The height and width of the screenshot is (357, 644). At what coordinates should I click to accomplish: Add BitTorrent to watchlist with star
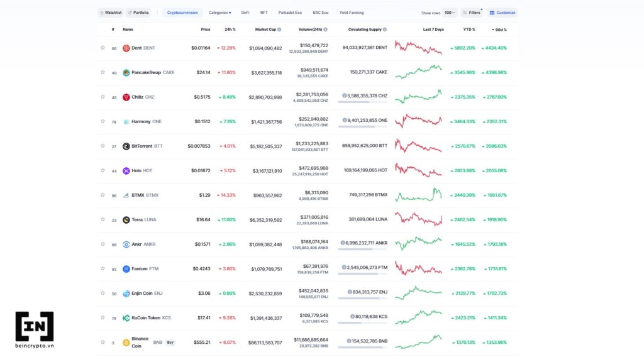103,146
